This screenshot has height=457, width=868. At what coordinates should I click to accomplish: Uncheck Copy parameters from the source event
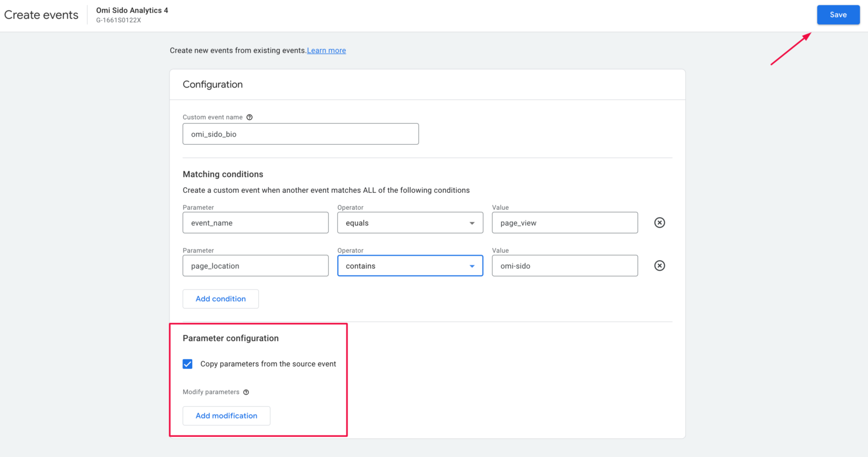(x=187, y=364)
